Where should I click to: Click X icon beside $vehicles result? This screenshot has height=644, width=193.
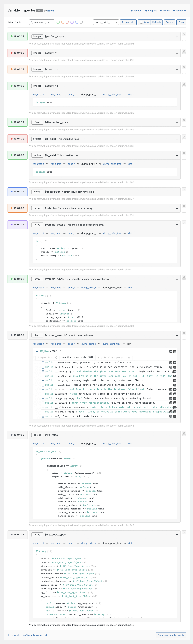[184, 206]
